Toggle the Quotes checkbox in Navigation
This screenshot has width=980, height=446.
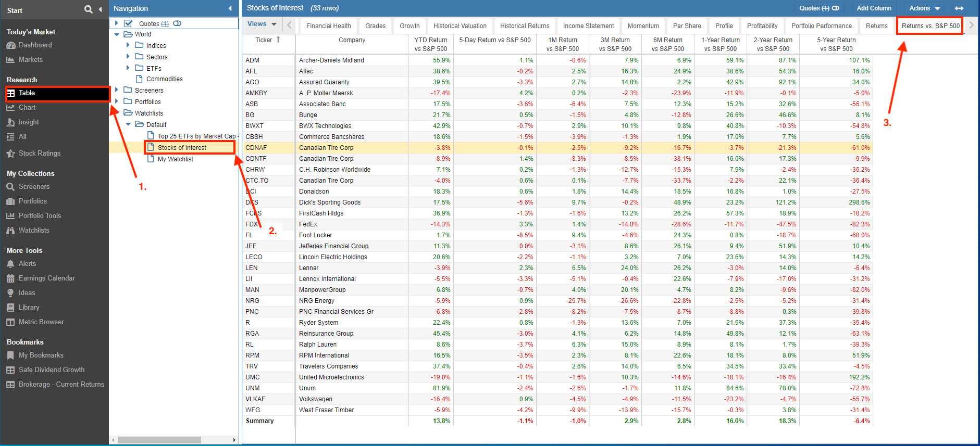(128, 23)
